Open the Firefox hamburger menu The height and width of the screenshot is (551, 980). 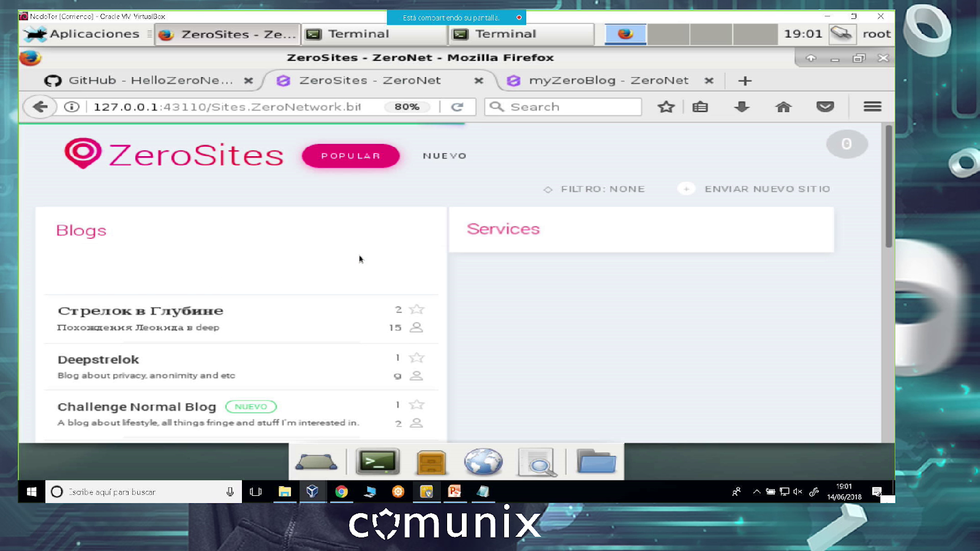click(x=872, y=107)
